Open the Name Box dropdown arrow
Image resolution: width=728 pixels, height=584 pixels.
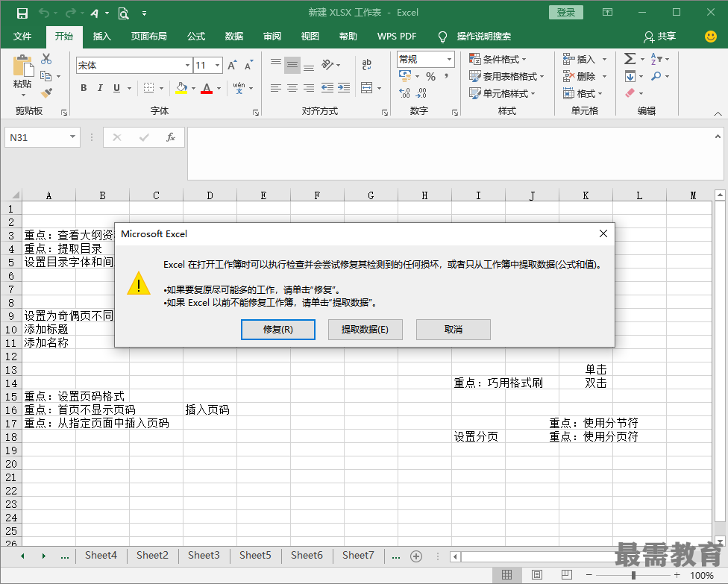(72, 137)
